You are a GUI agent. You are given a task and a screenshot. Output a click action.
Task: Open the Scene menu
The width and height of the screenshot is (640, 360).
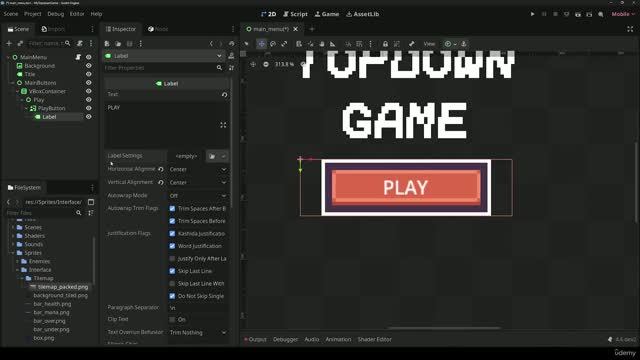[x=11, y=14]
